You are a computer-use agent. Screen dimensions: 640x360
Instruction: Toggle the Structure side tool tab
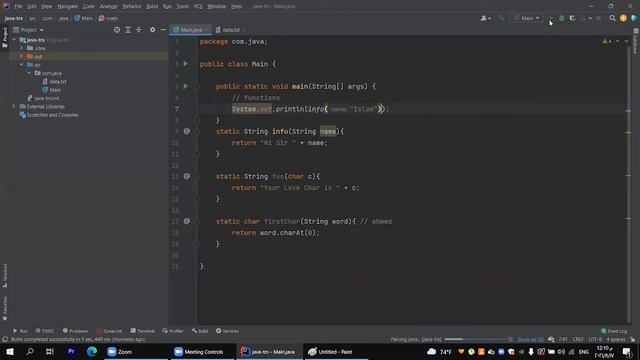coord(5,276)
